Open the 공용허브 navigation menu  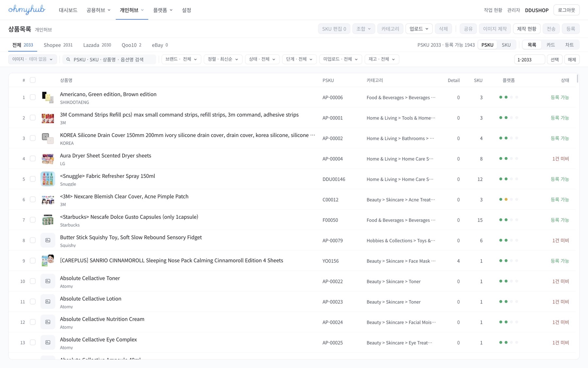click(x=98, y=10)
